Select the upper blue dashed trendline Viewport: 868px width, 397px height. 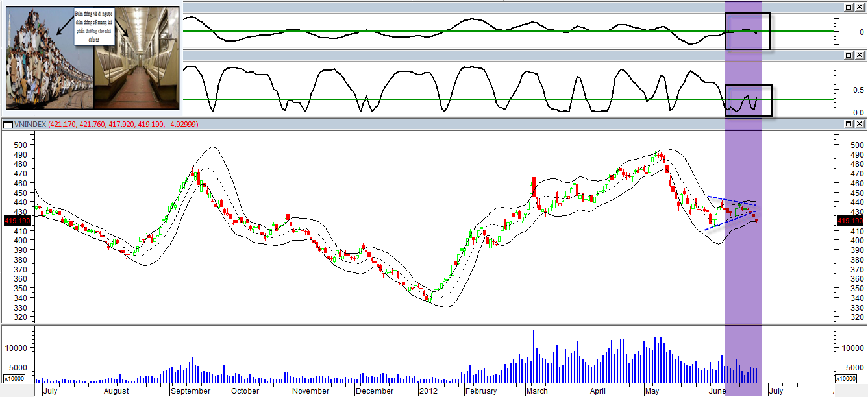(732, 200)
